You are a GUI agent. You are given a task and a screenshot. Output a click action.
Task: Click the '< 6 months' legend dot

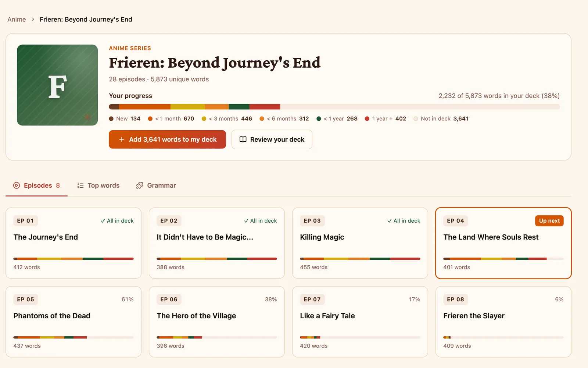262,119
